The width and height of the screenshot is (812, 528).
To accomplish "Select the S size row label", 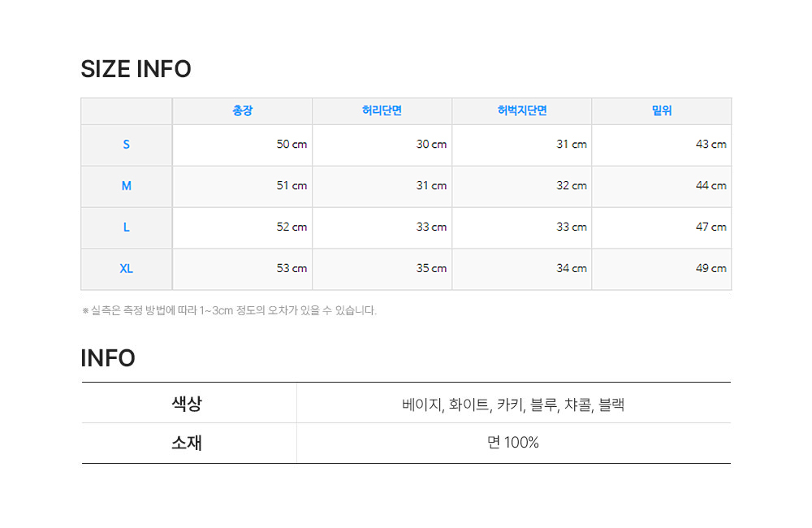I will [x=126, y=145].
